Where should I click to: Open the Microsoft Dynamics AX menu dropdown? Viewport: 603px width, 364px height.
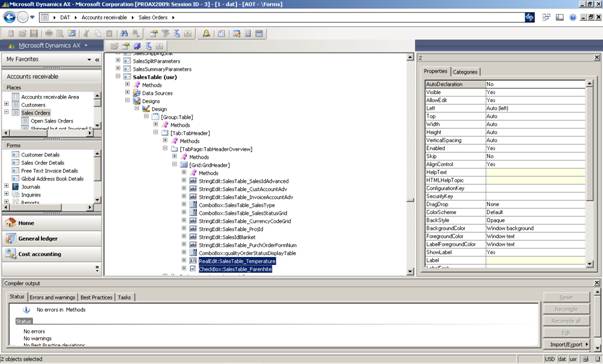tap(86, 45)
